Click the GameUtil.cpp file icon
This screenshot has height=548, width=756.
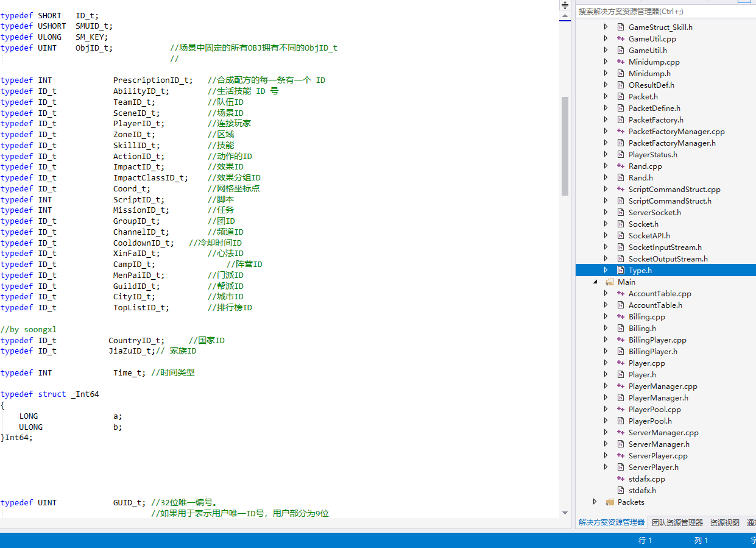(621, 38)
